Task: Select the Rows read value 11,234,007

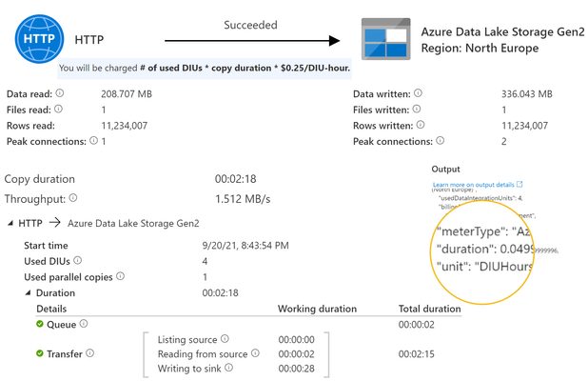Action: 124,126
